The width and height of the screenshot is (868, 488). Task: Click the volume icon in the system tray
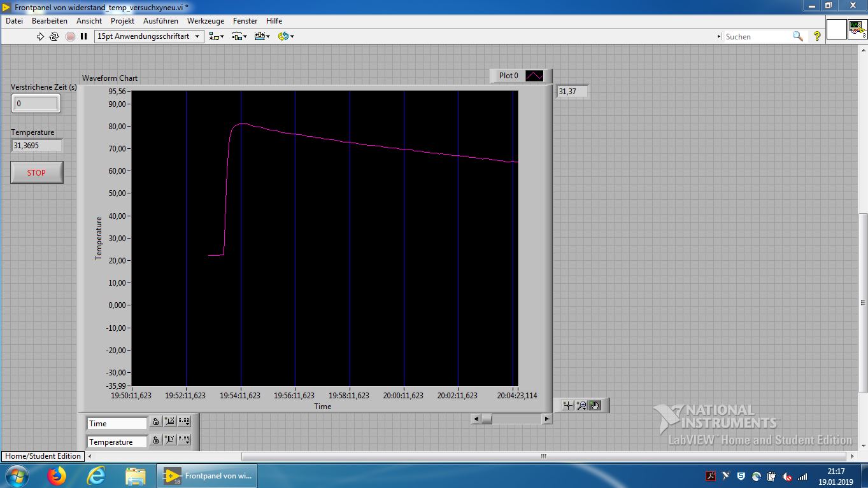(788, 476)
